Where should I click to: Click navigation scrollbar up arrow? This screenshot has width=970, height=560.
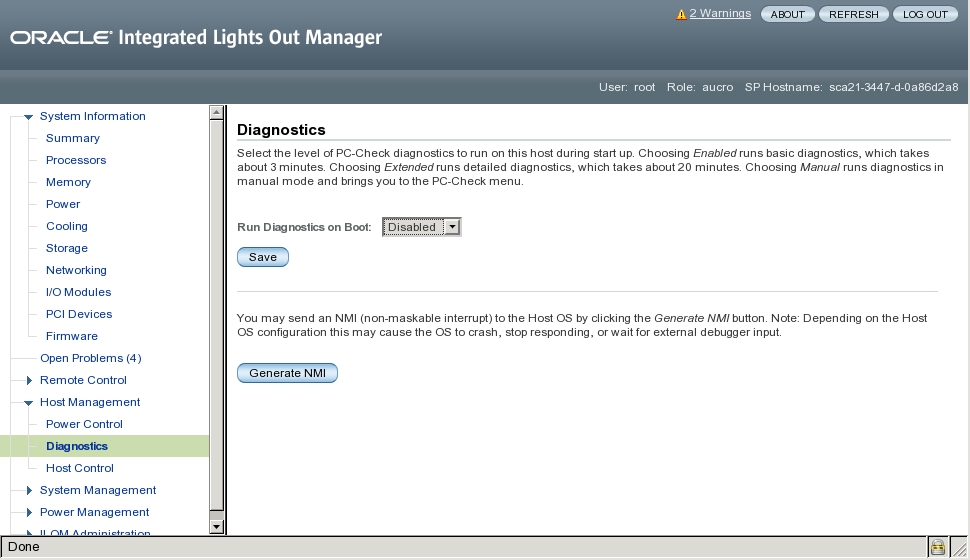(x=216, y=112)
